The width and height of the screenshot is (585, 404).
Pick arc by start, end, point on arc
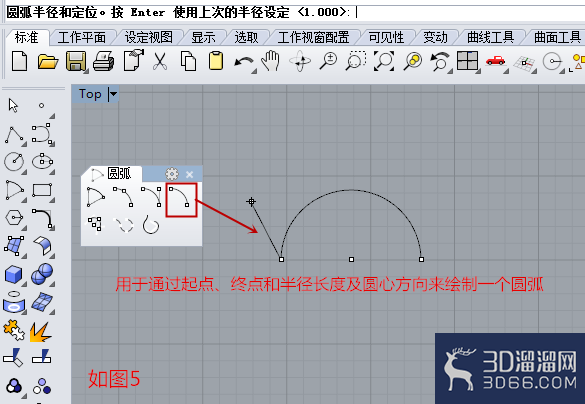[123, 197]
